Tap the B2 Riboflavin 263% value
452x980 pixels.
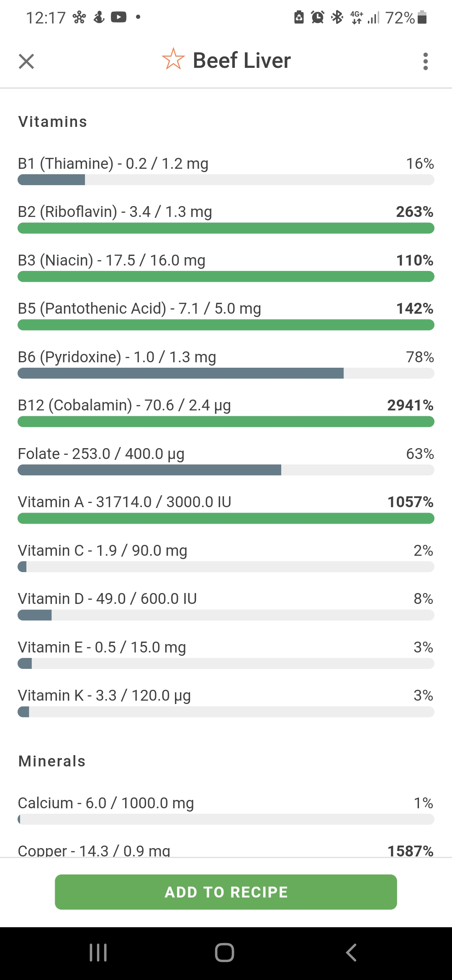pos(415,211)
